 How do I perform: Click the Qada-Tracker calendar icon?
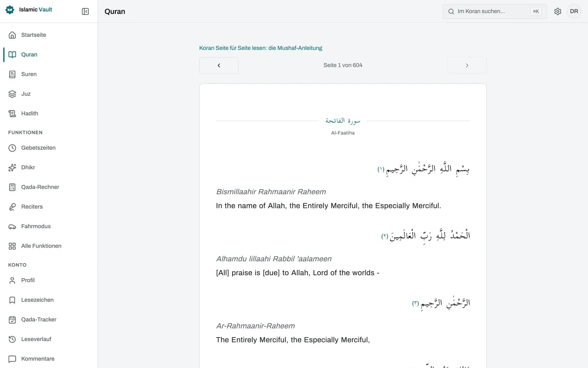pyautogui.click(x=12, y=319)
